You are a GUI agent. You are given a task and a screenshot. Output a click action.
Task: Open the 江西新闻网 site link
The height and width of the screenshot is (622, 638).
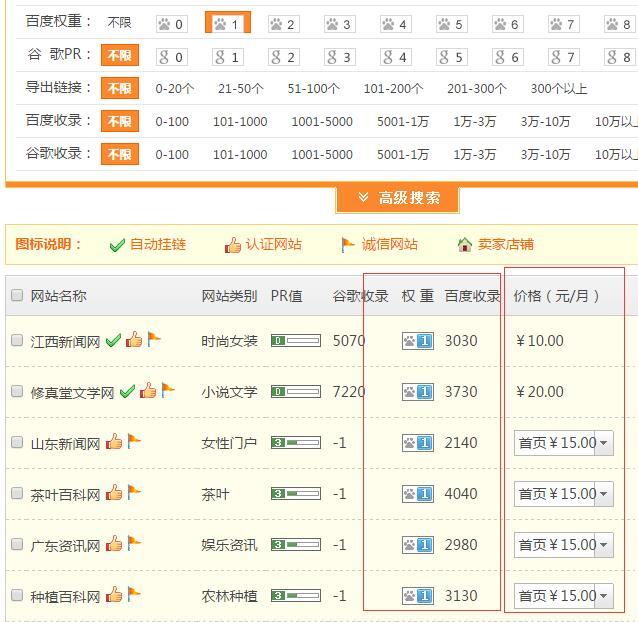click(65, 342)
